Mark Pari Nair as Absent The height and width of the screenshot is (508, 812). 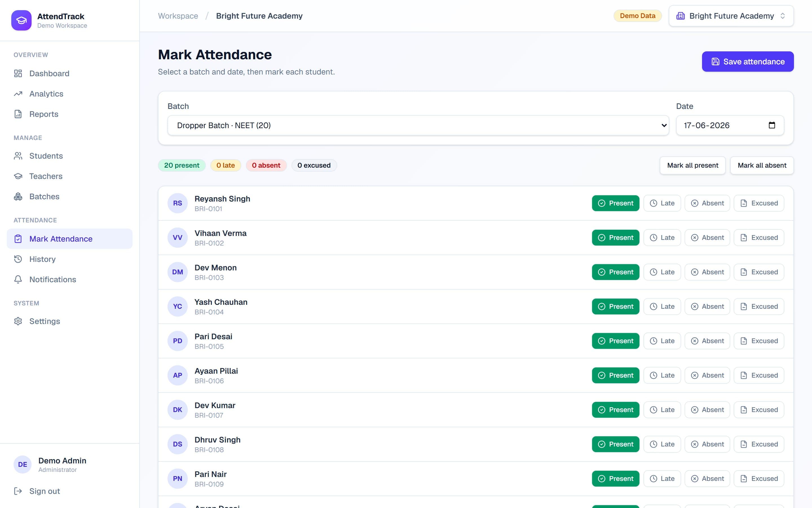pyautogui.click(x=707, y=479)
